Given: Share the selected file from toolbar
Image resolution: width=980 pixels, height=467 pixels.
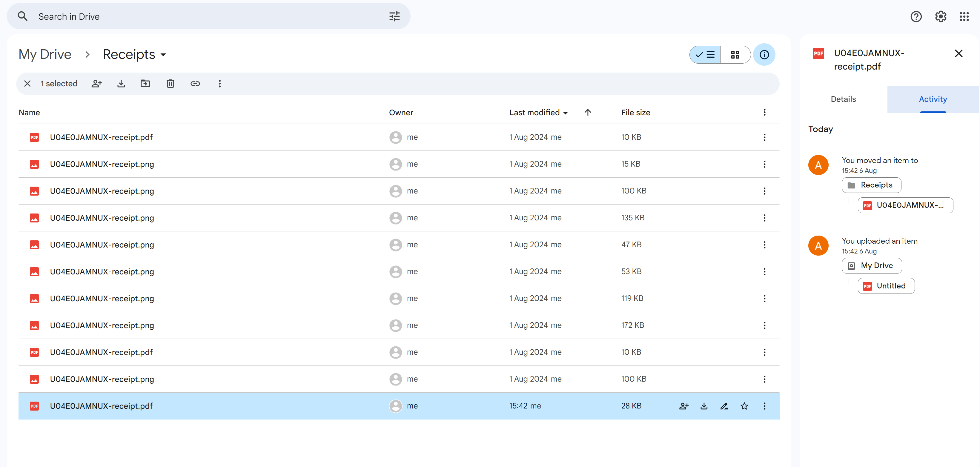Looking at the screenshot, I should [x=97, y=84].
